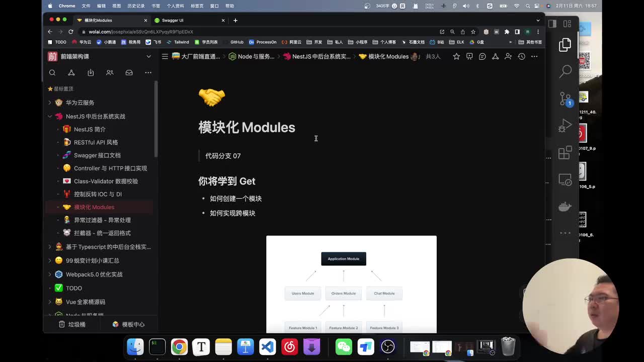Expand the 99蜕变计划小课汇总 item

[x=49, y=260]
